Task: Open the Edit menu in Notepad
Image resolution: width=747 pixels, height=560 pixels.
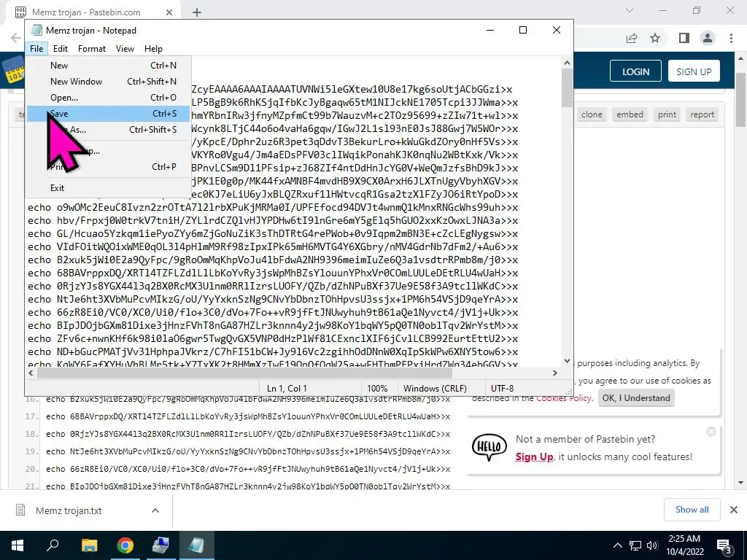Action: [x=60, y=49]
